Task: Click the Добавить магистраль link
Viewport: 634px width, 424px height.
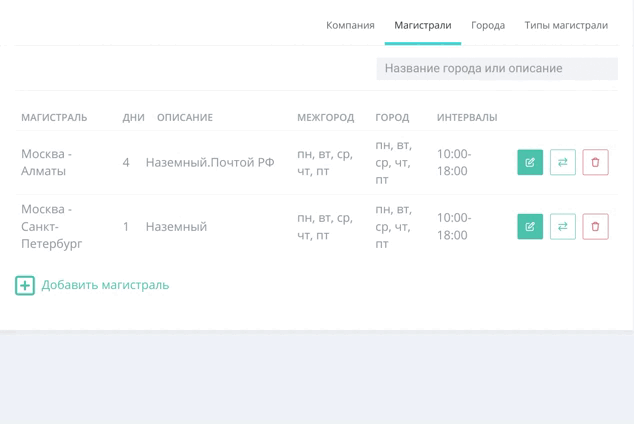Action: point(105,285)
